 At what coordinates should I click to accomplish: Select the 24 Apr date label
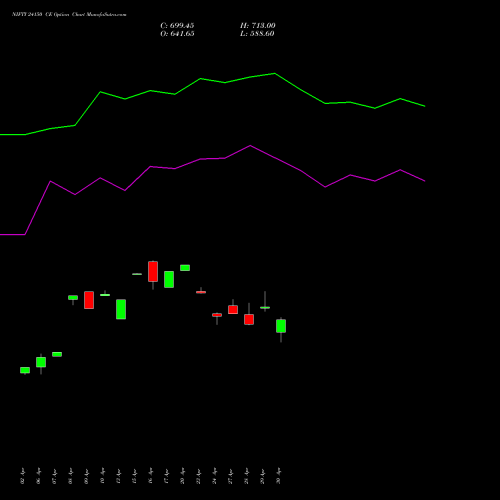coord(214,476)
